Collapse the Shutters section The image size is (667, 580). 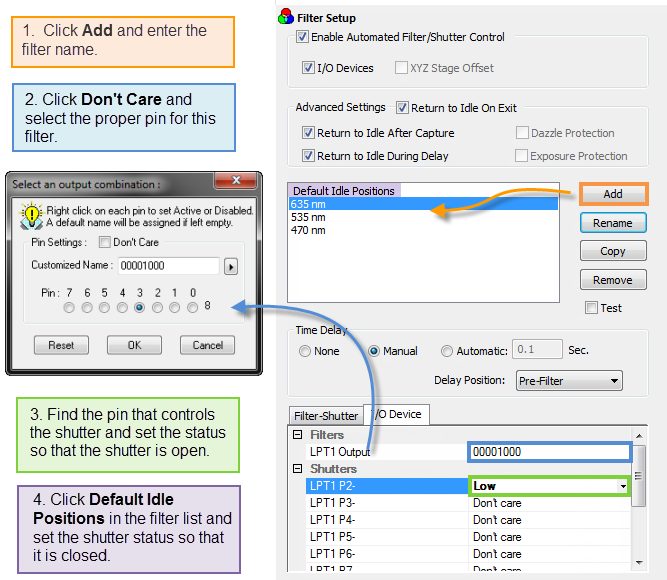coord(297,469)
